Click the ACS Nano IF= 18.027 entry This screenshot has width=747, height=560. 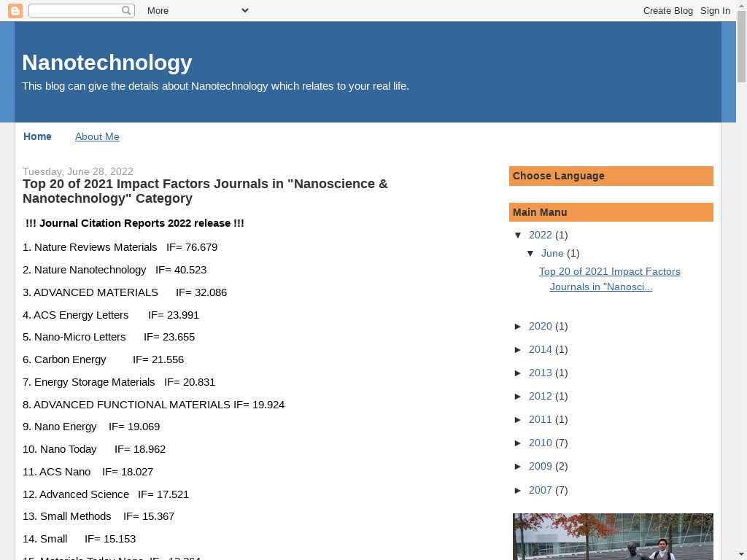click(88, 472)
